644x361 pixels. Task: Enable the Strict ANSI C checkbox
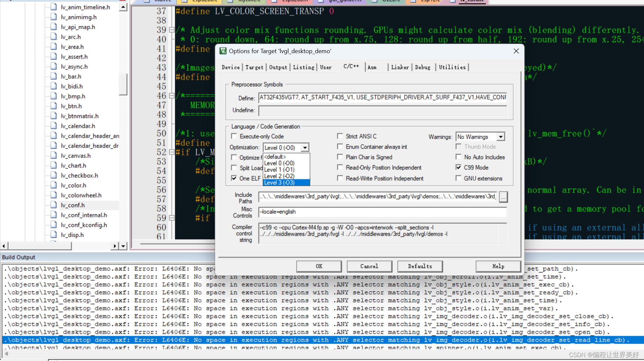pos(340,136)
